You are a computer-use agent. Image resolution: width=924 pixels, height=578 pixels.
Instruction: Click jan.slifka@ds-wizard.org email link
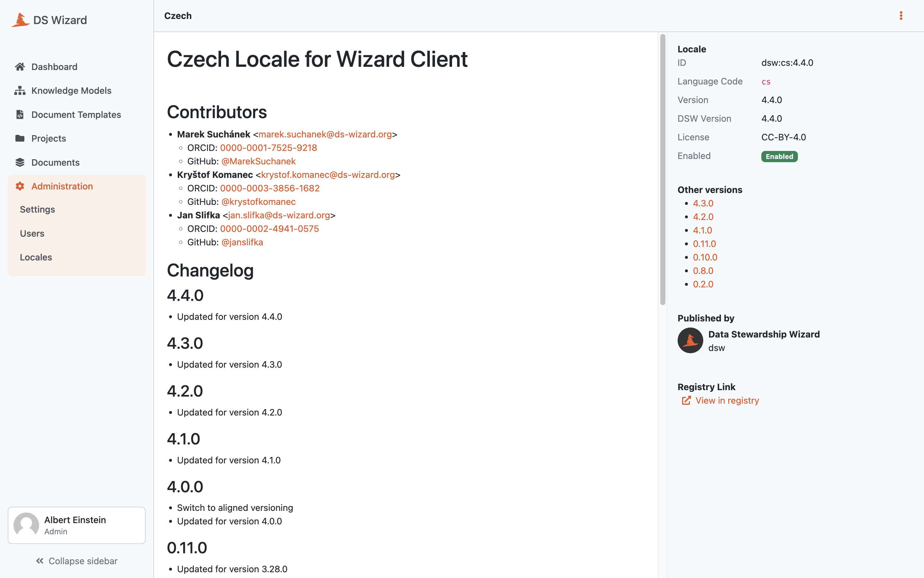pyautogui.click(x=279, y=215)
